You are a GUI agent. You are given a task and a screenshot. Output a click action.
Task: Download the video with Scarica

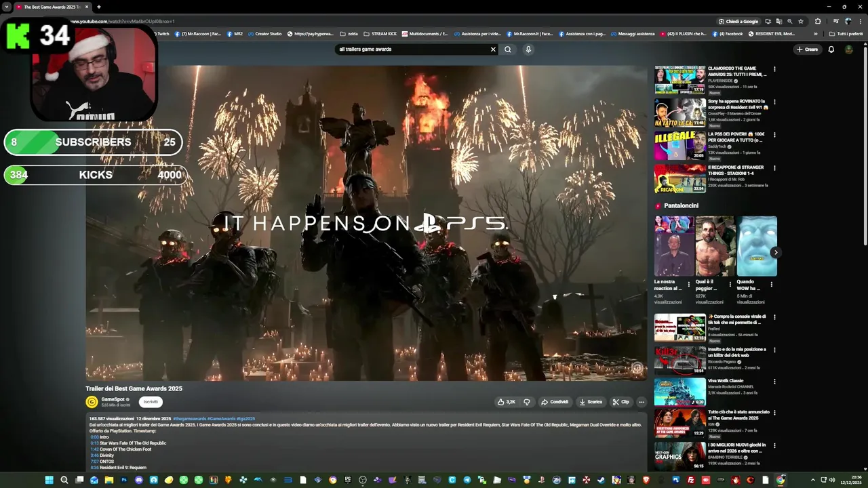(x=591, y=402)
